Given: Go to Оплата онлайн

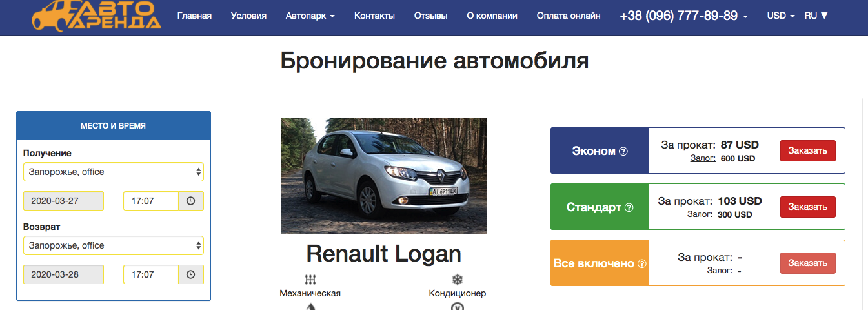Looking at the screenshot, I should 569,15.
